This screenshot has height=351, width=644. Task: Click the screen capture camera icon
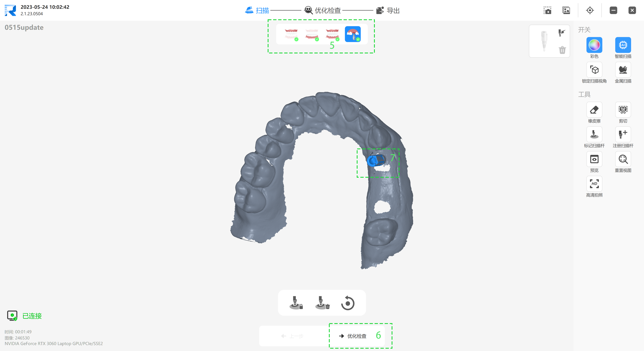pyautogui.click(x=547, y=11)
